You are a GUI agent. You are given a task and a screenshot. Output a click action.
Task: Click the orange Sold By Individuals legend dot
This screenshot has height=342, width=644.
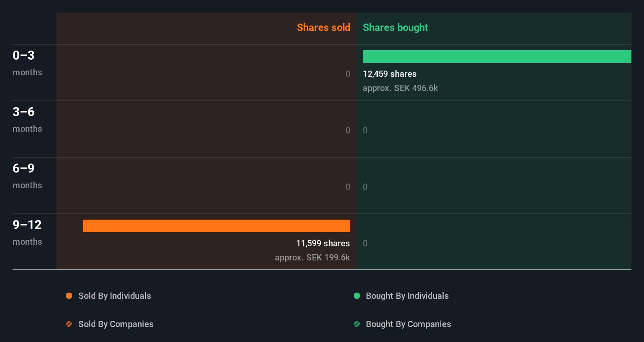[69, 296]
